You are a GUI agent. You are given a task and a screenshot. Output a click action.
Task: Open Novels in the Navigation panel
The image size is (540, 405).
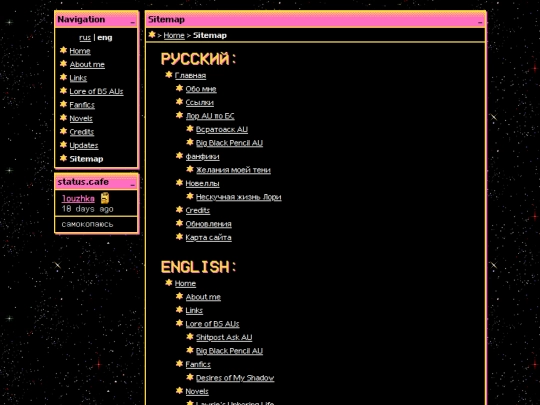click(x=81, y=118)
